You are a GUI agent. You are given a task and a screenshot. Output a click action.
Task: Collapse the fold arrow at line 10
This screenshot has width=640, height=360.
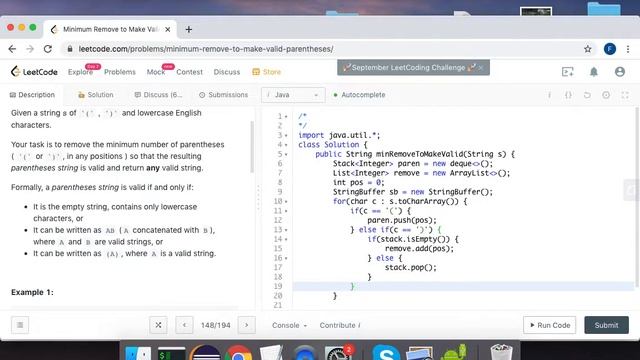point(286,202)
